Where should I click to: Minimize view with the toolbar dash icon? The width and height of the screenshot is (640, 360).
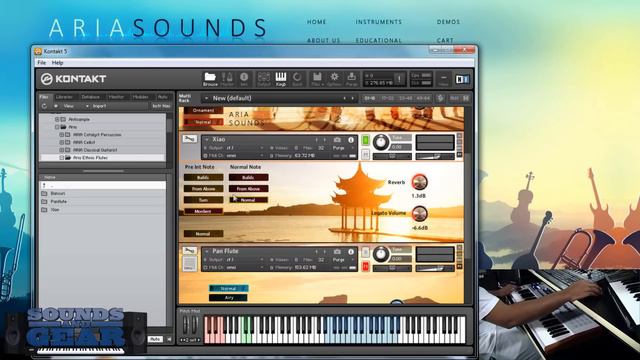(444, 79)
